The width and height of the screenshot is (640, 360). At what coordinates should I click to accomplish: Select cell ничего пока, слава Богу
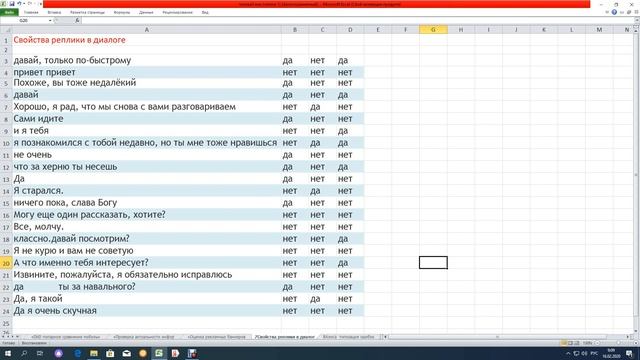click(147, 203)
